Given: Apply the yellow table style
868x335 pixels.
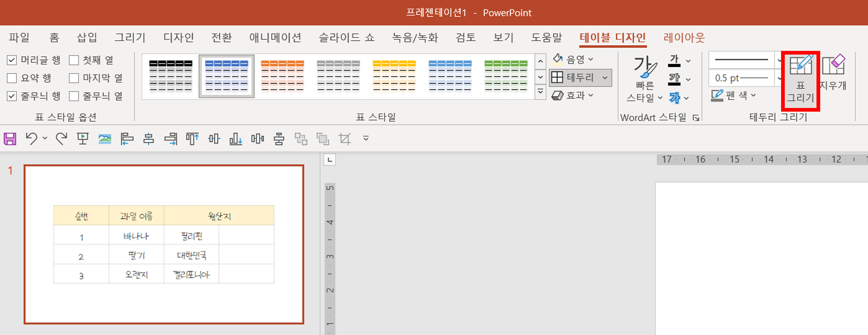Looking at the screenshot, I should pos(394,76).
